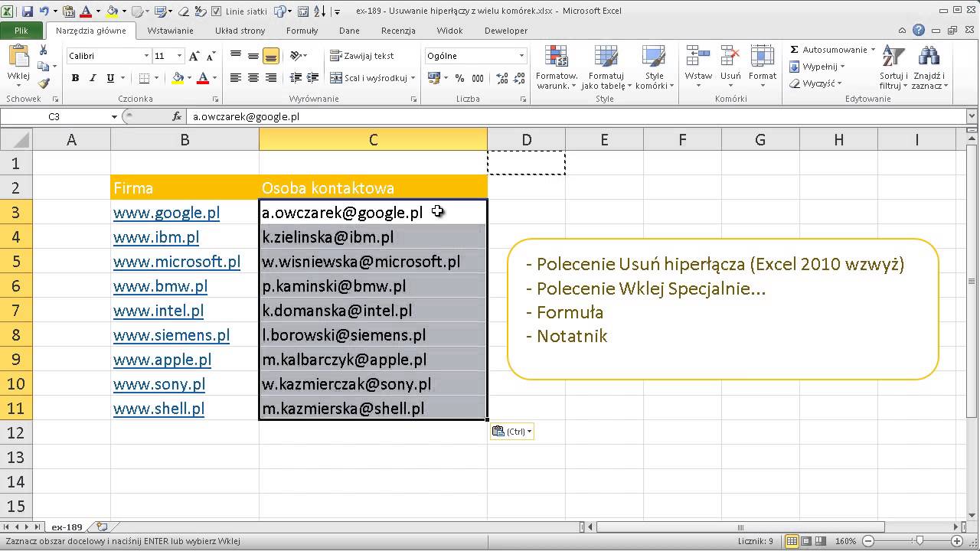
Task: Undo the last action
Action: point(44,11)
